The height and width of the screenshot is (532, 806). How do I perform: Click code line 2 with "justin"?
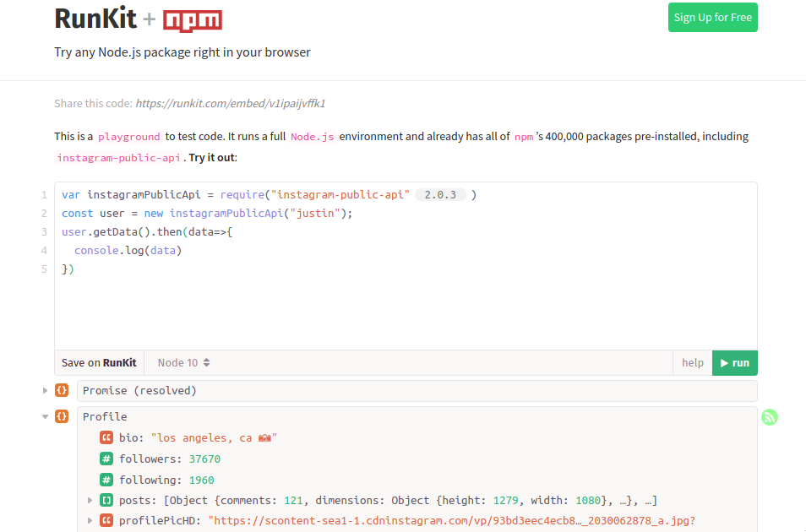tap(207, 214)
